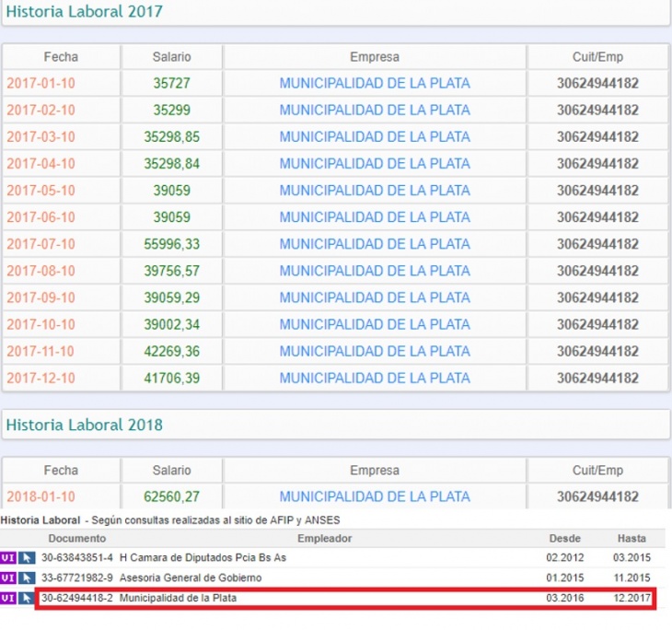The width and height of the screenshot is (672, 630).
Task: Select the Desde value 02.2012
Action: [565, 558]
